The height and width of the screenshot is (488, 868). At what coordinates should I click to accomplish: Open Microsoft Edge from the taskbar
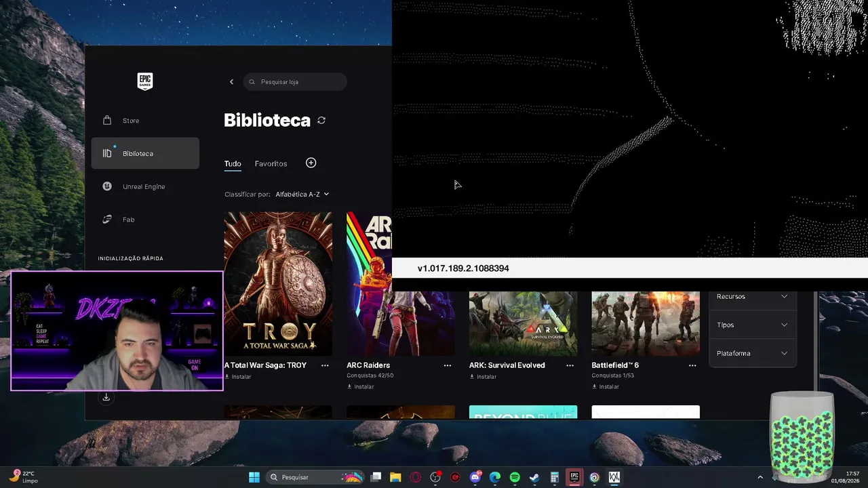tap(495, 477)
